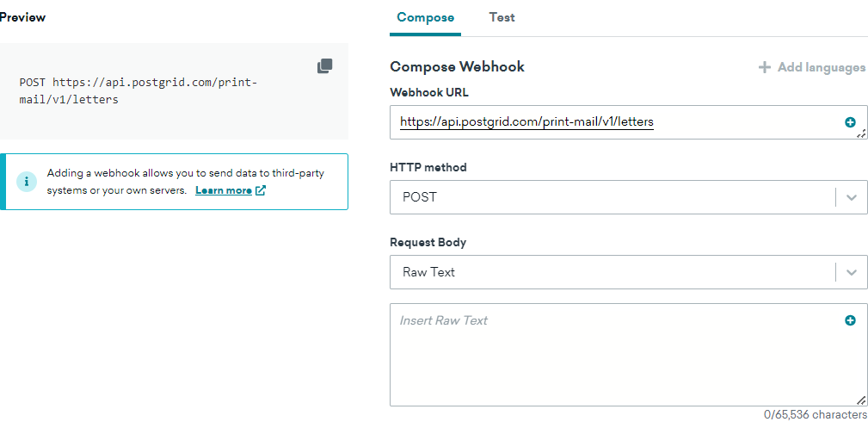Expand chevron arrow of HTTP method
The width and height of the screenshot is (868, 428).
tap(851, 197)
